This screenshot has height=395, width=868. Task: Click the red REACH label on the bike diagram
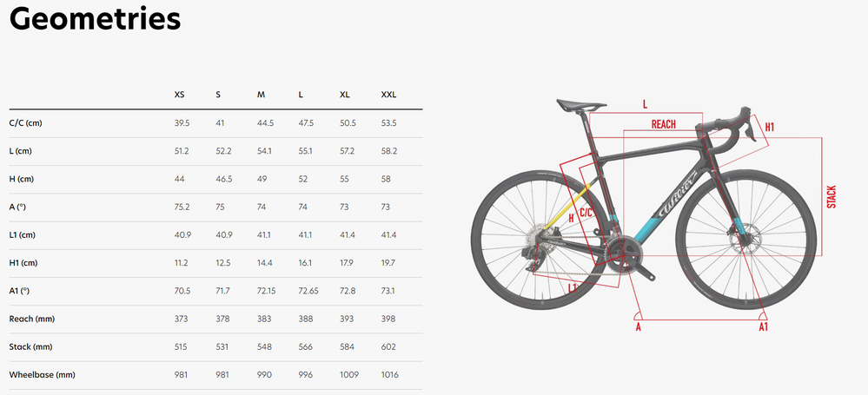(x=663, y=124)
